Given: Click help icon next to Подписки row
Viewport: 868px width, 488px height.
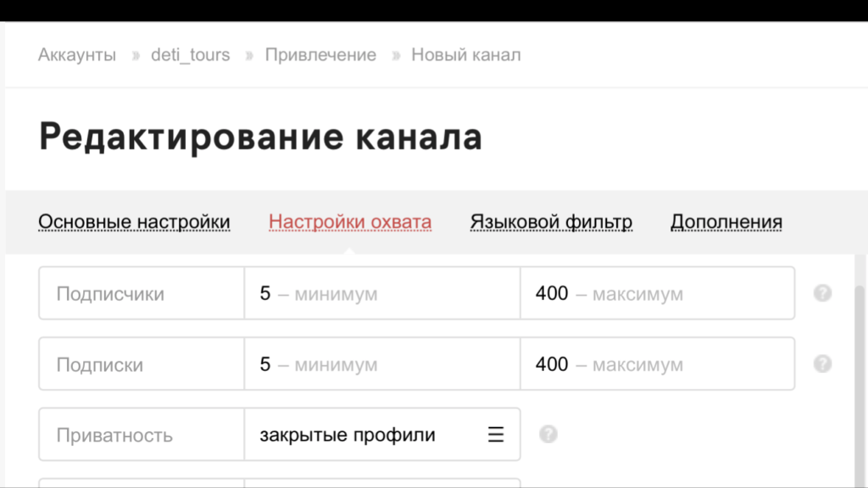Looking at the screenshot, I should [821, 364].
